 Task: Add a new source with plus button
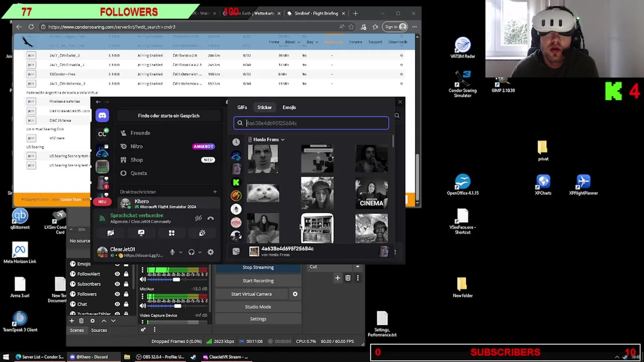71,321
